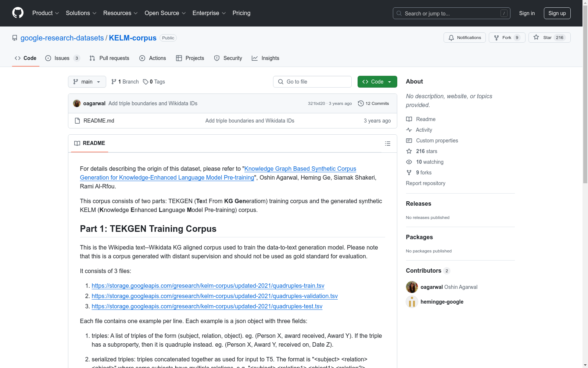Switch to the Projects tab
Image resolution: width=588 pixels, height=368 pixels.
[190, 58]
